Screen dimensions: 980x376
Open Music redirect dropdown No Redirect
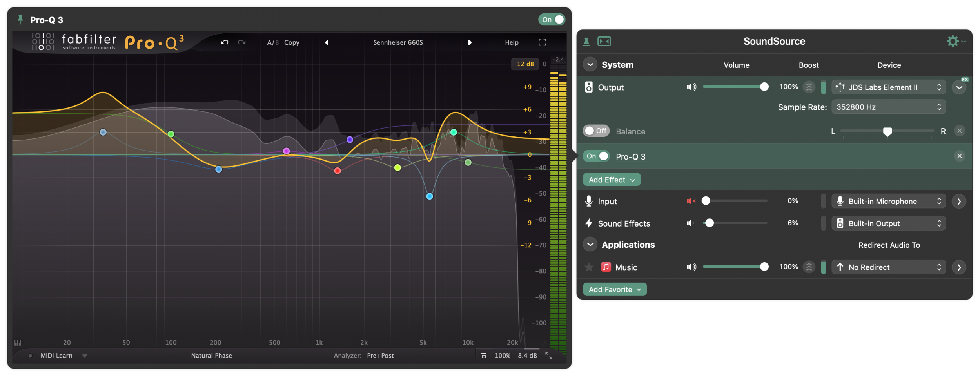889,267
